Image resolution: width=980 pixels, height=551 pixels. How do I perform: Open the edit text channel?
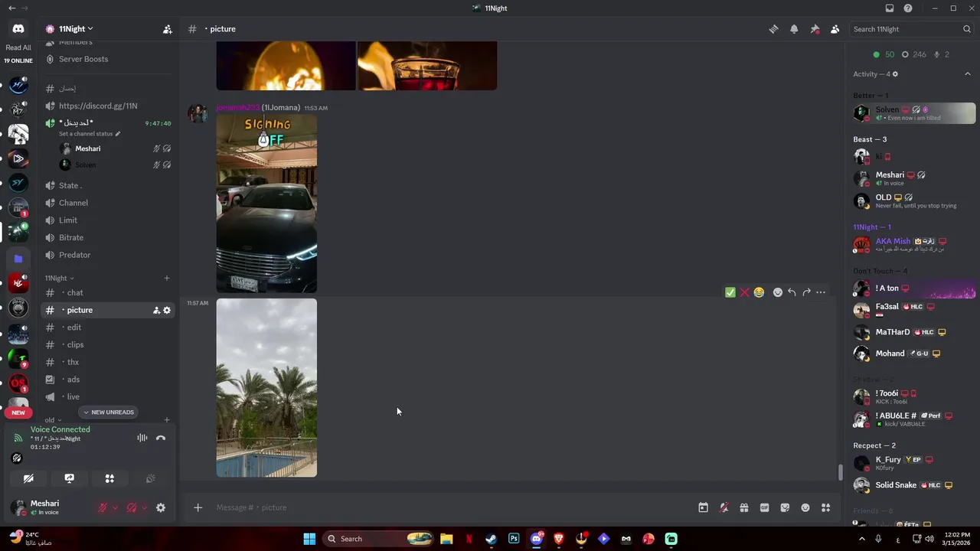tap(74, 328)
